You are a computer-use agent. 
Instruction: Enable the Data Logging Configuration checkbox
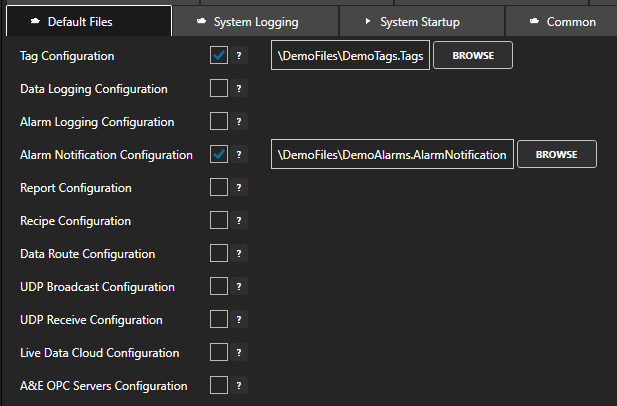219,89
